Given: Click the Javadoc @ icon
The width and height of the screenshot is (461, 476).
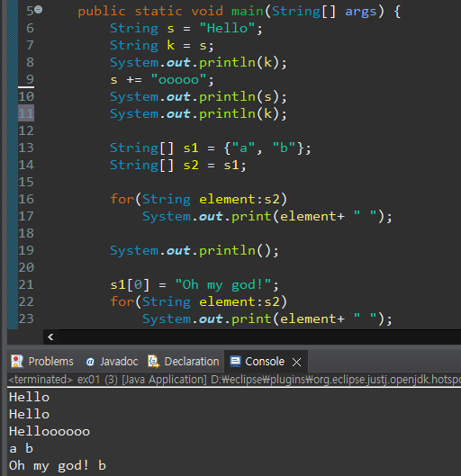Looking at the screenshot, I should click(90, 362).
